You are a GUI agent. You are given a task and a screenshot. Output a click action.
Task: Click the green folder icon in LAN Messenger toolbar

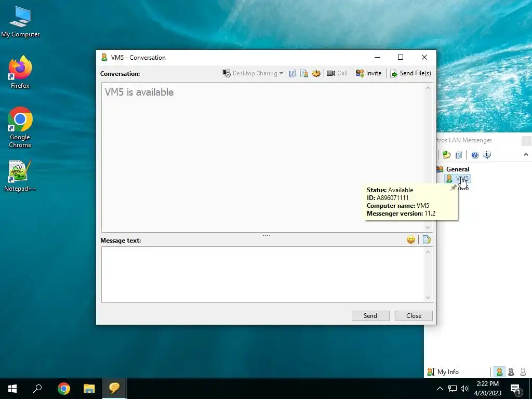click(x=446, y=155)
